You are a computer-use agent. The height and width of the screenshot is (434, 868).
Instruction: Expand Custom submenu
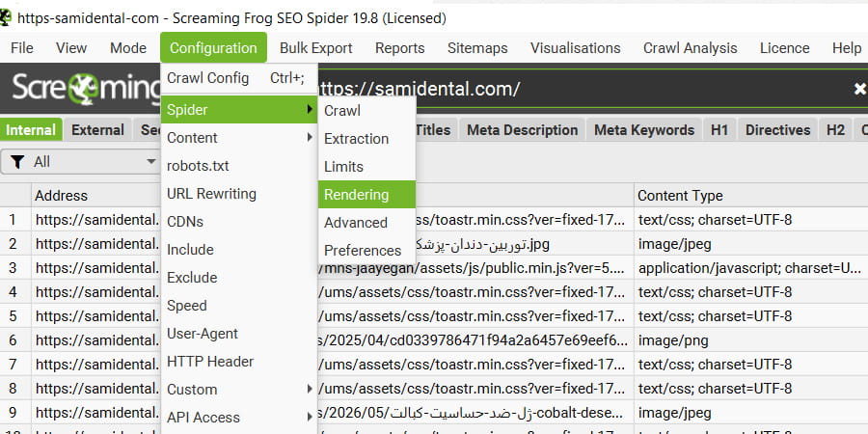[x=238, y=390]
